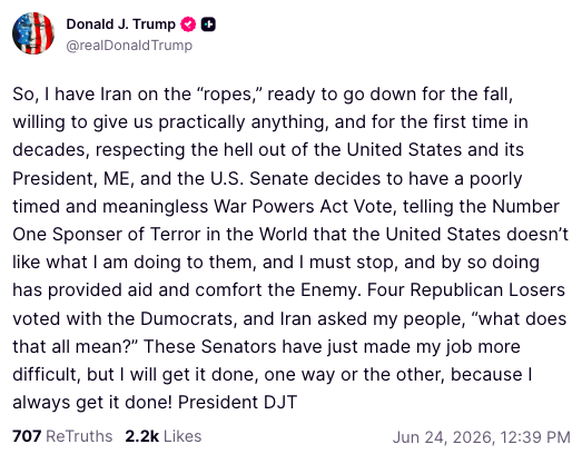This screenshot has height=454, width=582.
Task: Visit the @realDonaldTrump handle link
Action: pos(129,45)
